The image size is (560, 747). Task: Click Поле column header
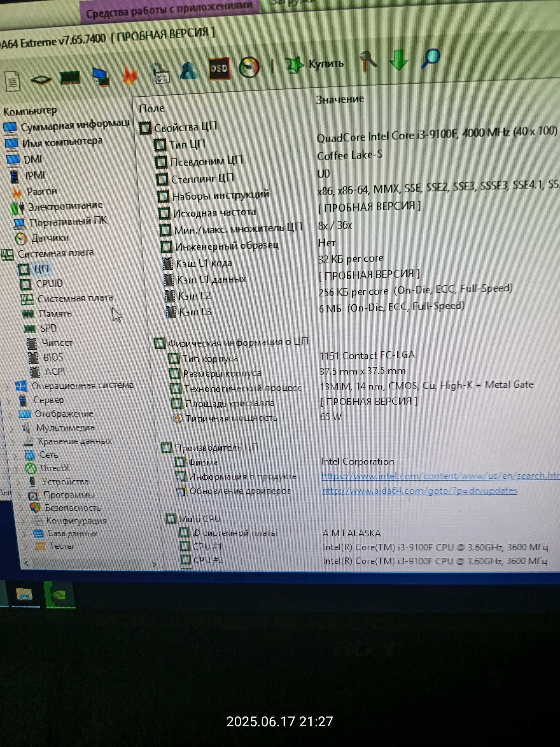152,108
